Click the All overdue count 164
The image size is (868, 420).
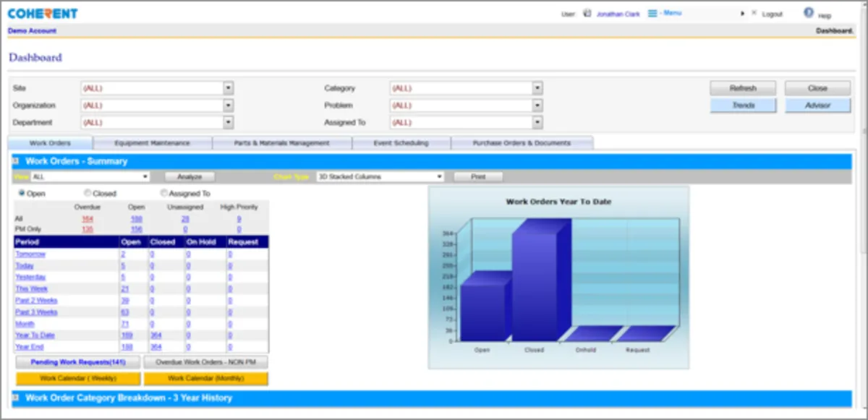click(88, 218)
